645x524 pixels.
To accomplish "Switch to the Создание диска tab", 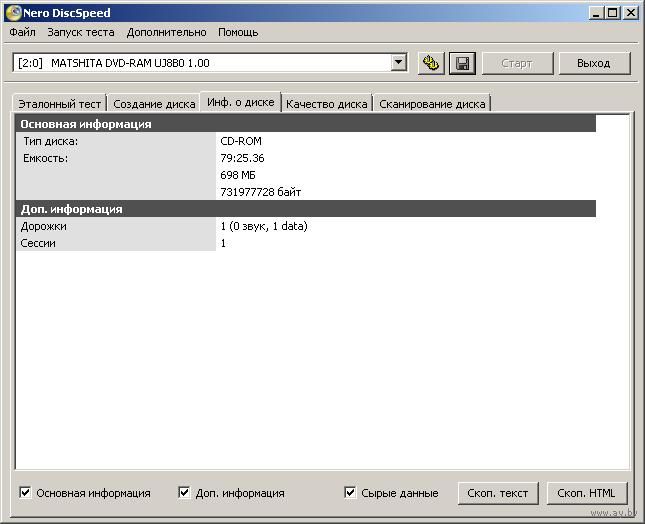I will pos(154,104).
